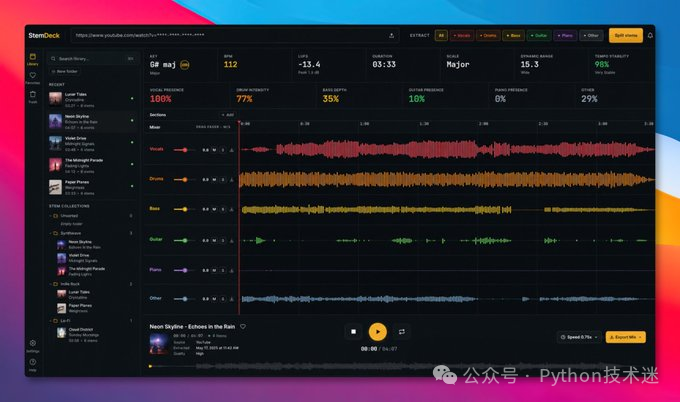Solo the Vocals track
This screenshot has width=680, height=402.
pos(223,150)
